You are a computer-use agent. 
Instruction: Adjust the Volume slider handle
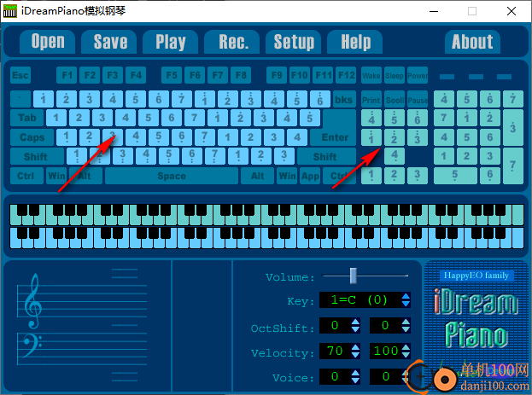pos(354,276)
